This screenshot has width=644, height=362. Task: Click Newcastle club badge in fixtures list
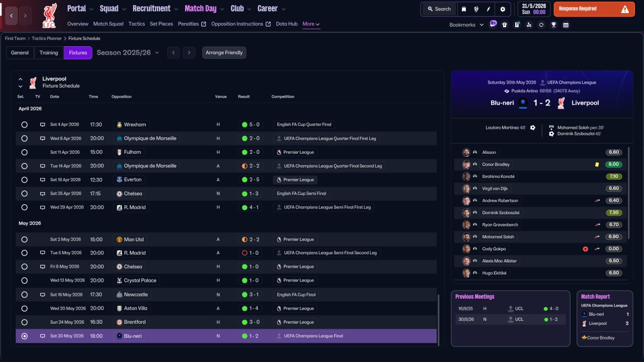(x=119, y=295)
